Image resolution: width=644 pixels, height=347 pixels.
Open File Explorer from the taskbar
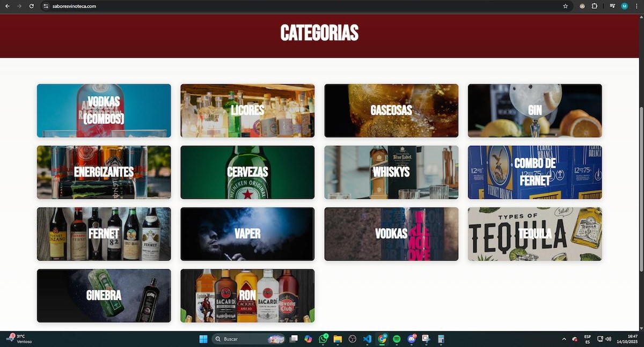(x=337, y=339)
